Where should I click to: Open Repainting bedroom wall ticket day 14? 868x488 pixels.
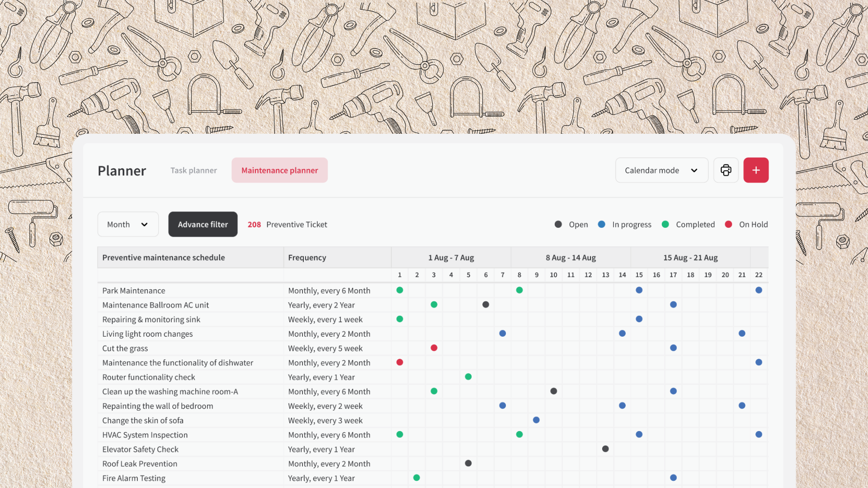tap(623, 406)
